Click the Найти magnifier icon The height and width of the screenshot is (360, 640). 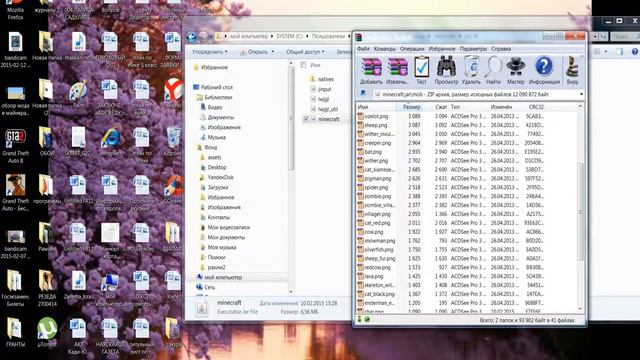493,67
